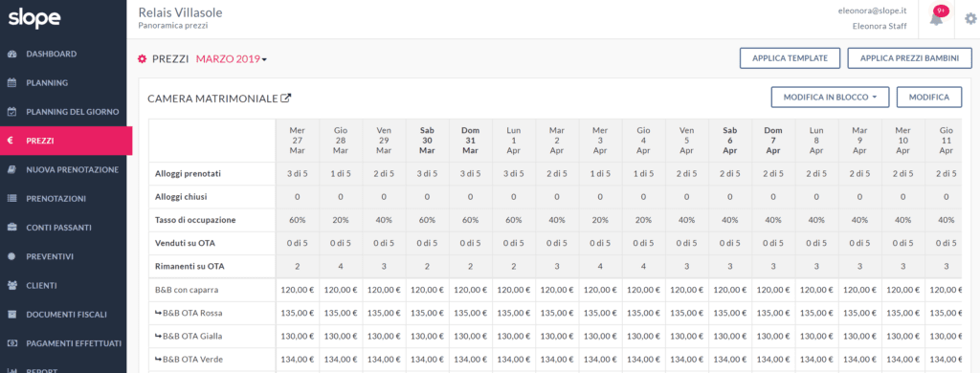Click the Nuova prenotazione book icon
This screenshot has height=373, width=980.
coord(11,170)
